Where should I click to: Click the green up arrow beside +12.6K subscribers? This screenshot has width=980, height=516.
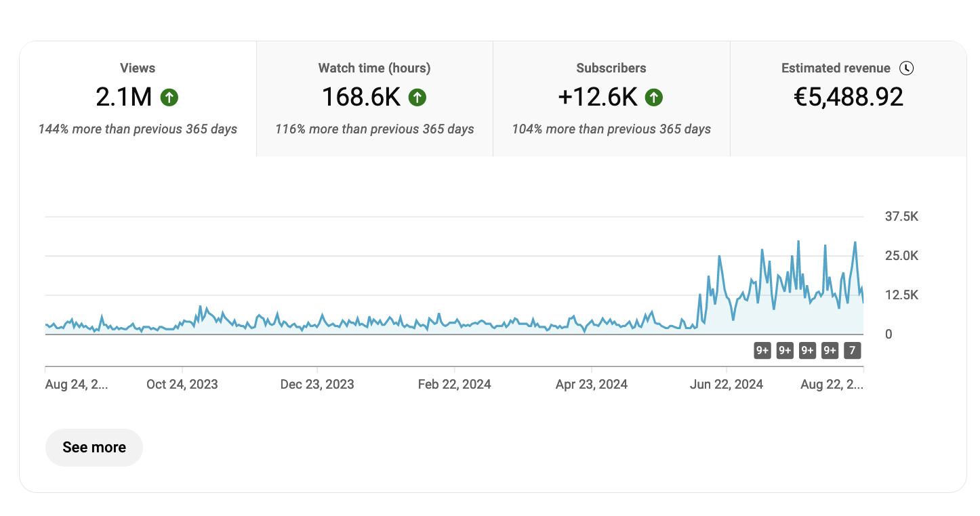(x=654, y=98)
